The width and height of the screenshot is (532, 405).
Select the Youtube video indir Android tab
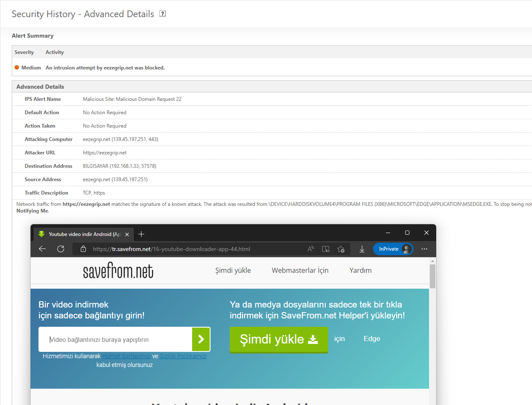(84, 234)
